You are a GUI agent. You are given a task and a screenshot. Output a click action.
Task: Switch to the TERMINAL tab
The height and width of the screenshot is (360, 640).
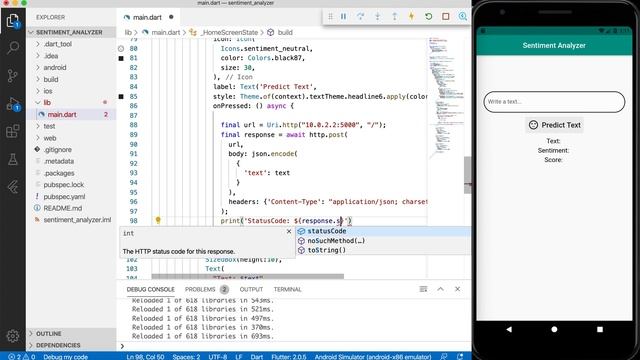coord(287,289)
